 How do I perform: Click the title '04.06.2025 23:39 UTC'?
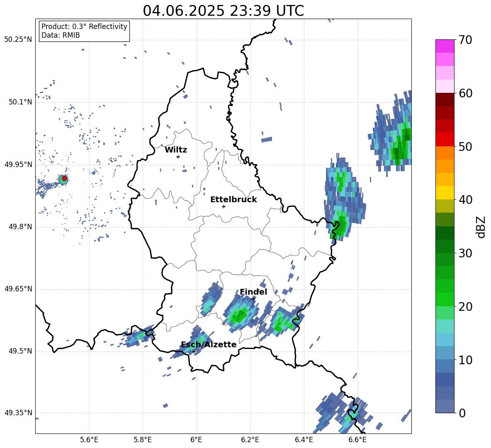(223, 11)
